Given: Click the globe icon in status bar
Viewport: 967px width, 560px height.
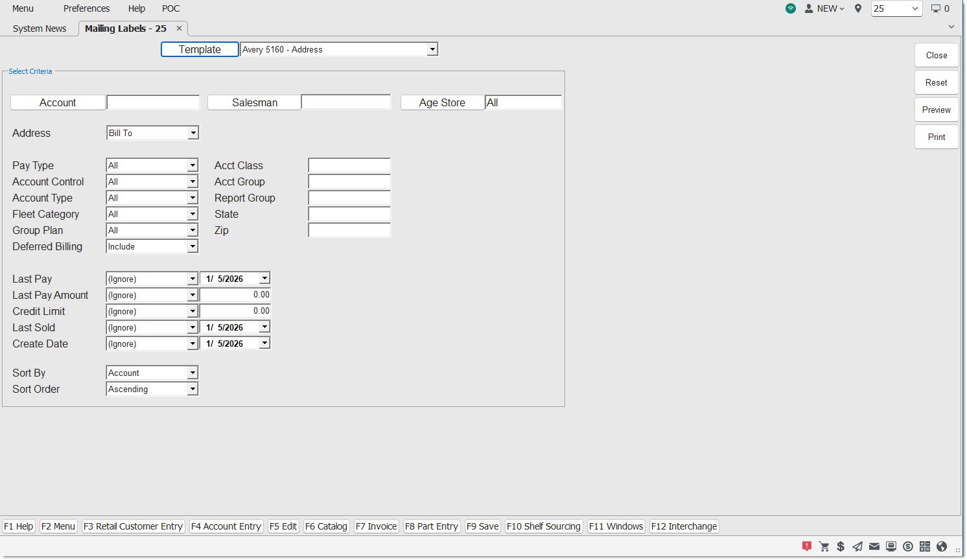Looking at the screenshot, I should pos(942,546).
